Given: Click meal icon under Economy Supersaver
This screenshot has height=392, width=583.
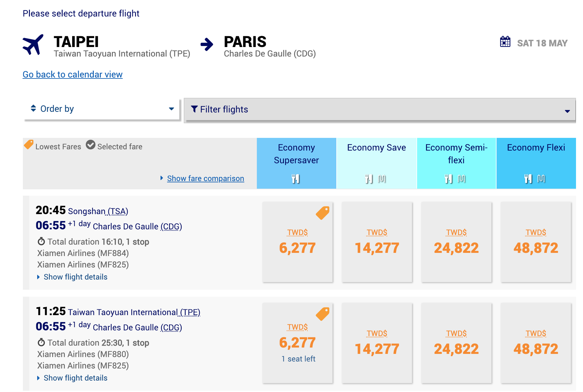Looking at the screenshot, I should 296,179.
